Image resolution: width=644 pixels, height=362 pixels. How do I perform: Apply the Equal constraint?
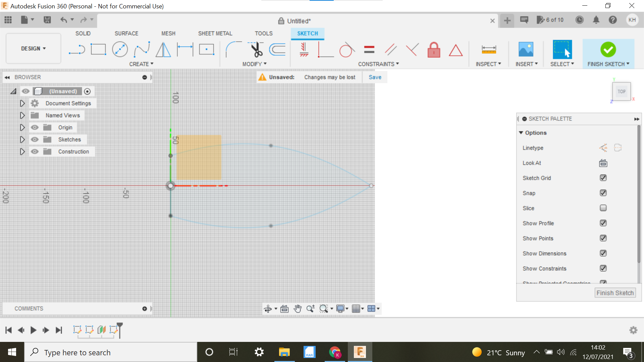point(369,50)
